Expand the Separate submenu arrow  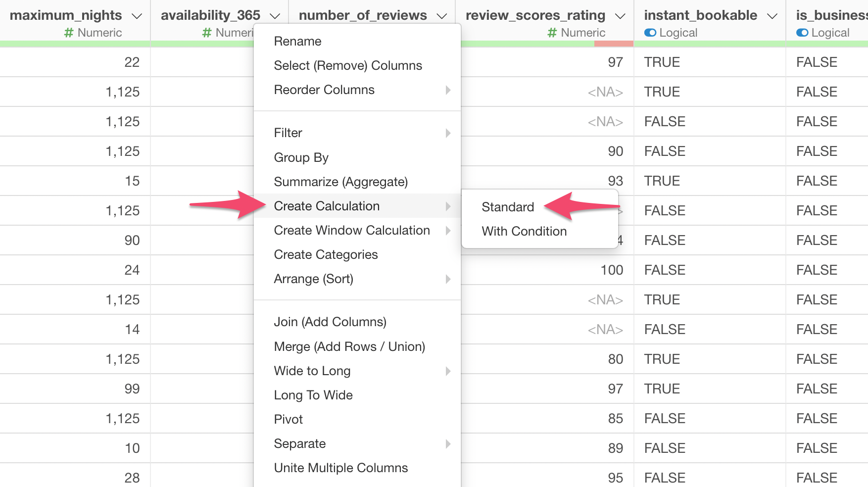[x=448, y=444]
